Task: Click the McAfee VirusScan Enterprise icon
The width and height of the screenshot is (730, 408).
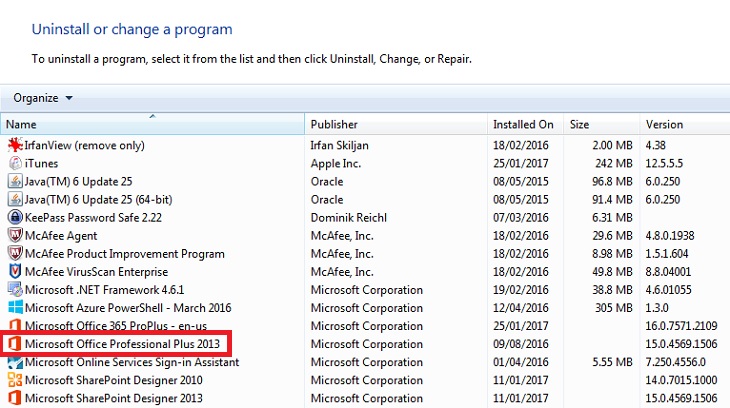Action: point(15,272)
